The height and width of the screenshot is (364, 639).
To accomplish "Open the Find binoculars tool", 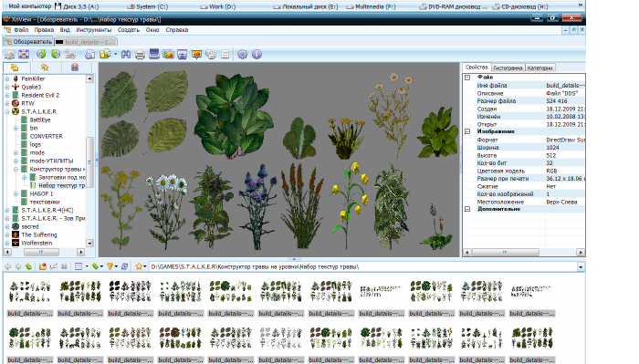I will point(126,54).
